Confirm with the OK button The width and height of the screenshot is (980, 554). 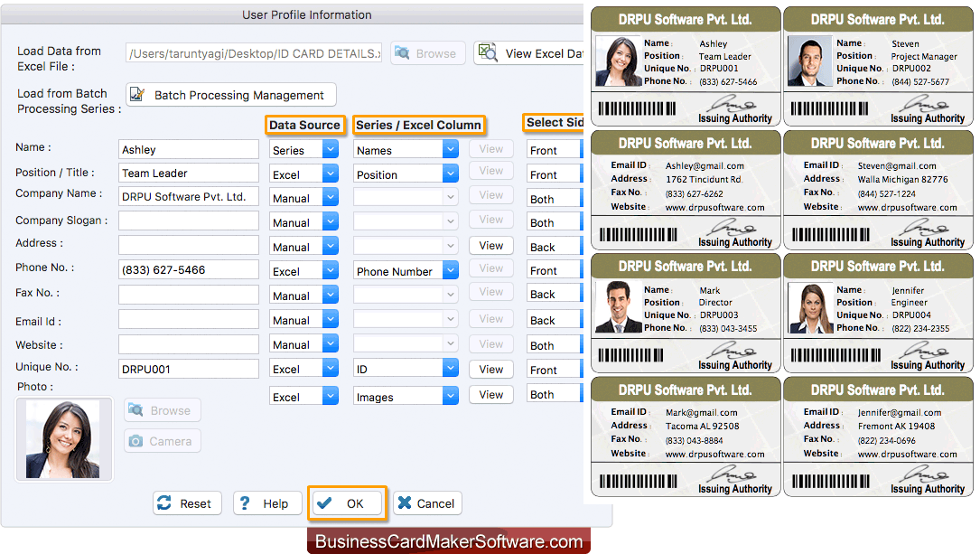[347, 503]
